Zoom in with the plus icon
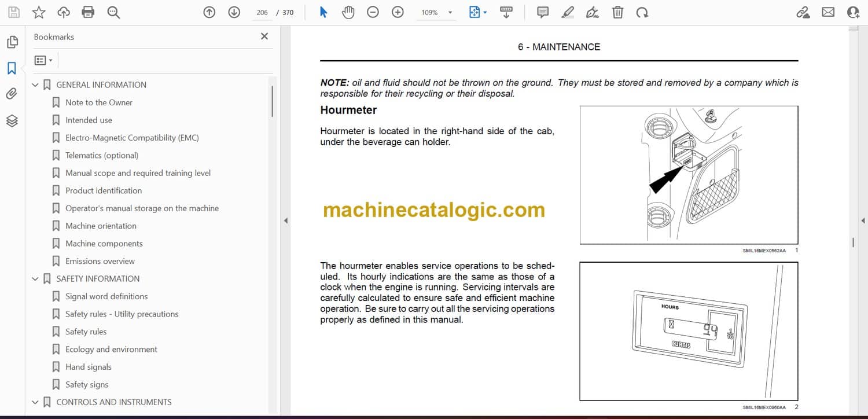The image size is (868, 419). (x=398, y=12)
